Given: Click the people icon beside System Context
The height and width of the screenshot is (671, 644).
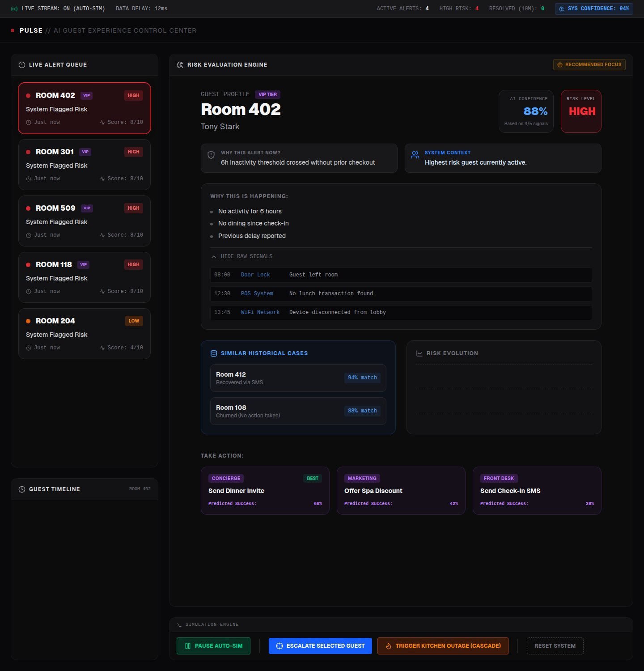Looking at the screenshot, I should pyautogui.click(x=415, y=155).
